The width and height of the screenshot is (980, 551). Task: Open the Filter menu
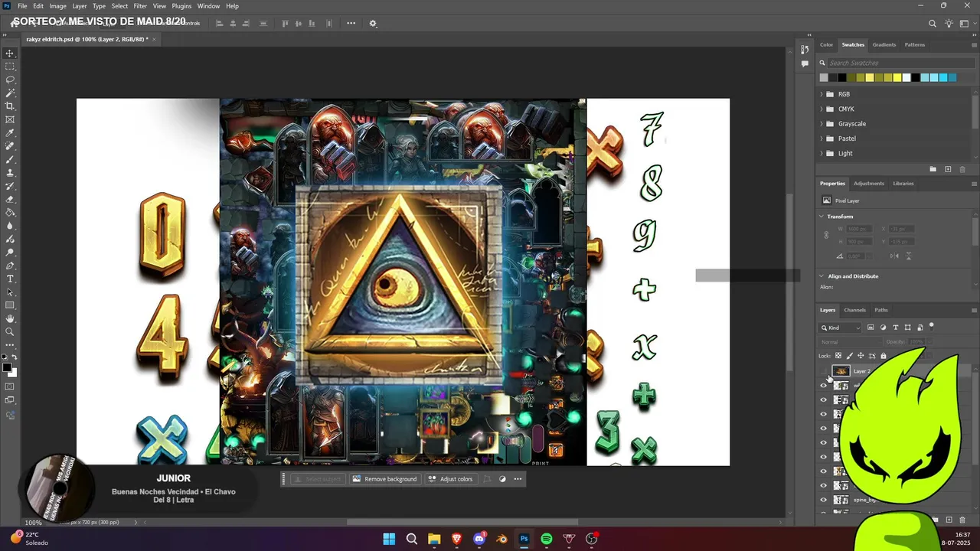[140, 6]
